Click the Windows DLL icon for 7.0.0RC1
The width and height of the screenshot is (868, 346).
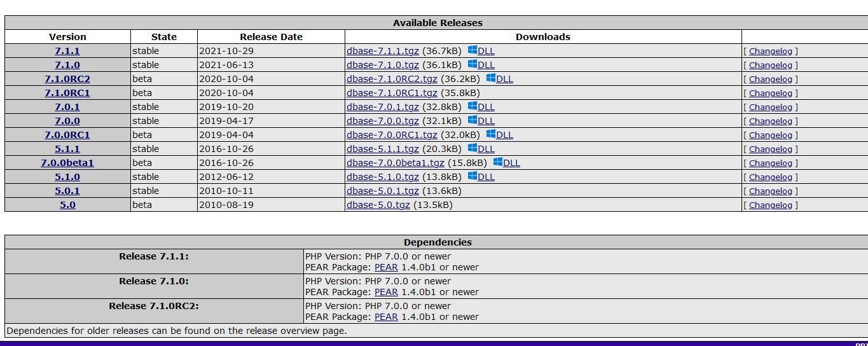click(491, 134)
